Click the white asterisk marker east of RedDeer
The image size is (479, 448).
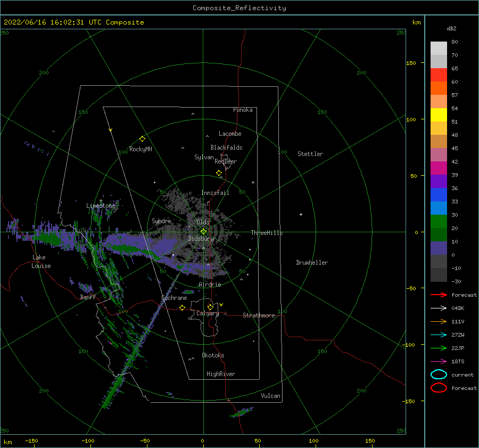click(x=253, y=183)
